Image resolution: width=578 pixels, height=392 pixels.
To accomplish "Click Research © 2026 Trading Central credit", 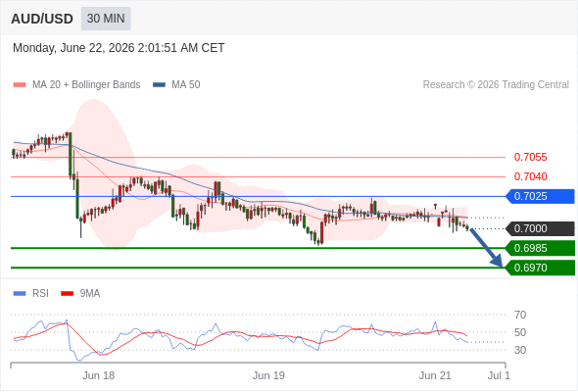I will click(x=496, y=85).
